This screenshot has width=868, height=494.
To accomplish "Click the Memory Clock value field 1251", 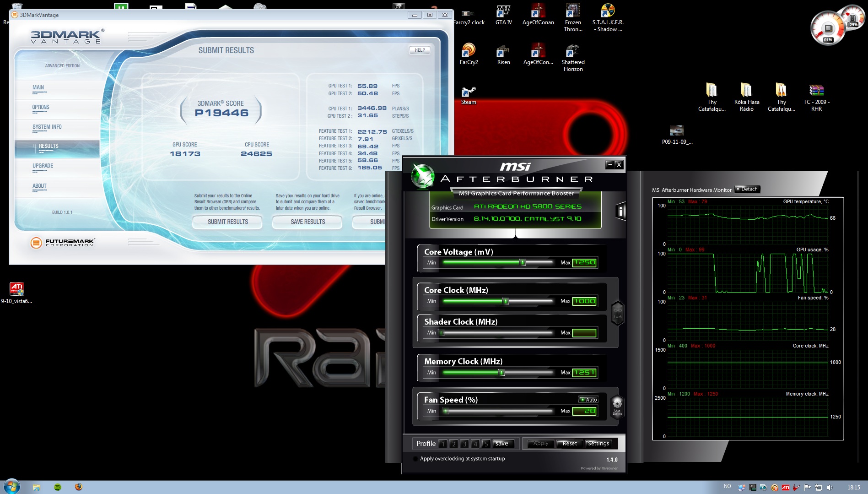I will (x=584, y=373).
